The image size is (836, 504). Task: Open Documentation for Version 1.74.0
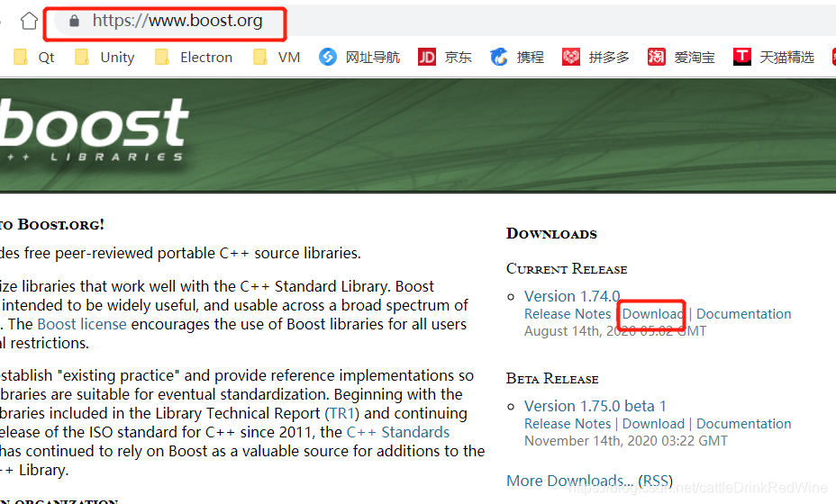[744, 314]
